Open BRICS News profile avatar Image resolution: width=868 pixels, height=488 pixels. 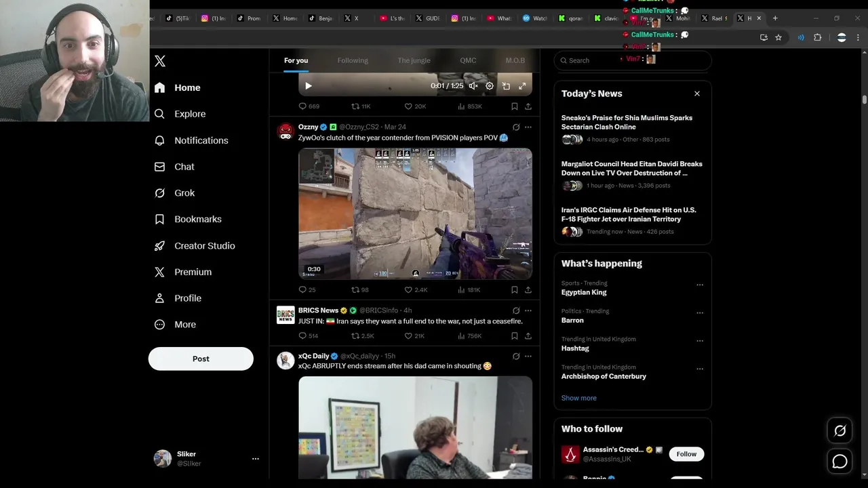(x=285, y=315)
